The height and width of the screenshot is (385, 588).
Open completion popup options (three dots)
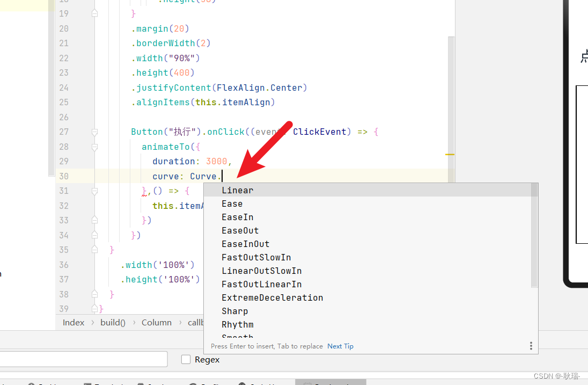tap(531, 346)
